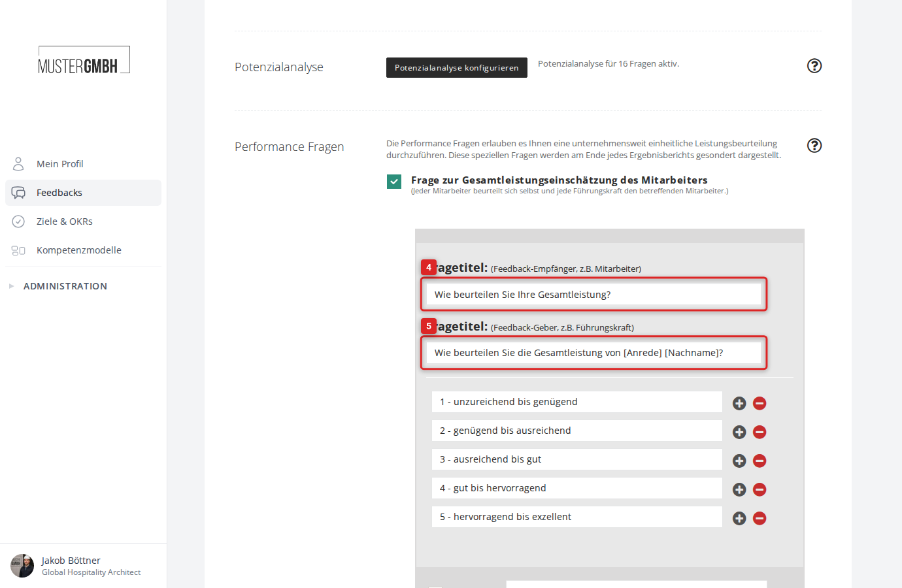Image resolution: width=902 pixels, height=588 pixels.
Task: Edit the '2 - genügend bis ausreichend' field
Action: [577, 431]
